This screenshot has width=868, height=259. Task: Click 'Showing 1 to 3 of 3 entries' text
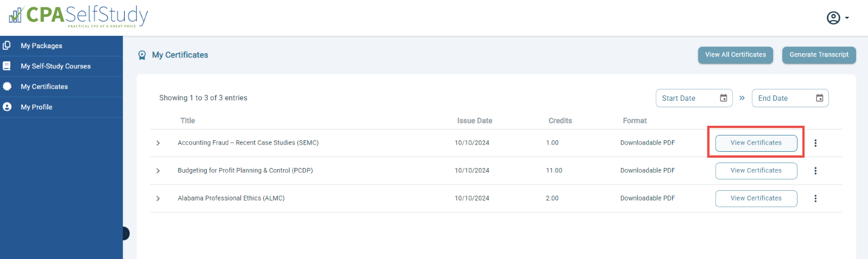(203, 98)
